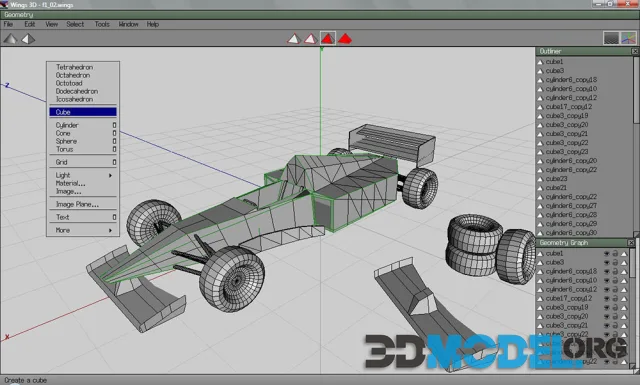Viewport: 640px width, 385px height.
Task: Click object icon beside cylinder6_copy12 in Geometry Graph
Action: click(x=540, y=289)
